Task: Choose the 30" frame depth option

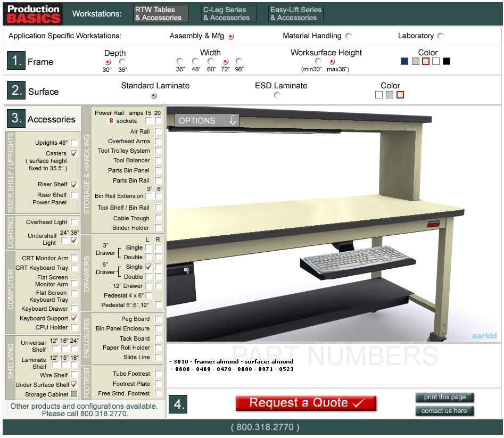Action: (108, 62)
